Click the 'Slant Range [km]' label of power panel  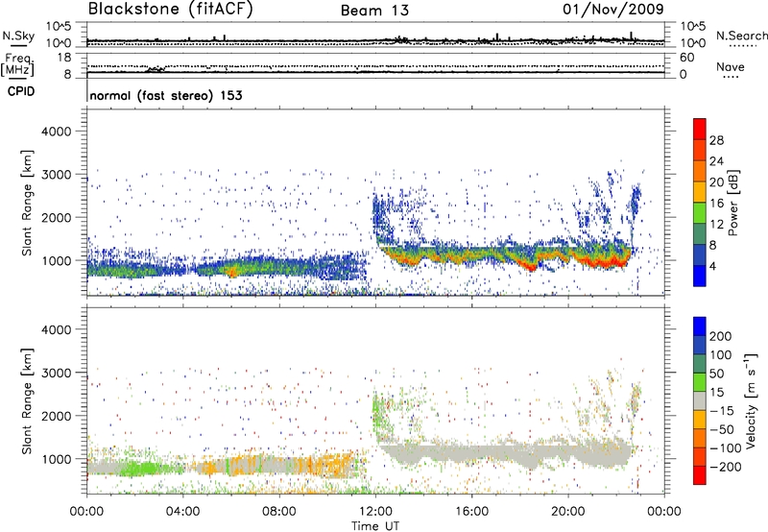[x=27, y=203]
